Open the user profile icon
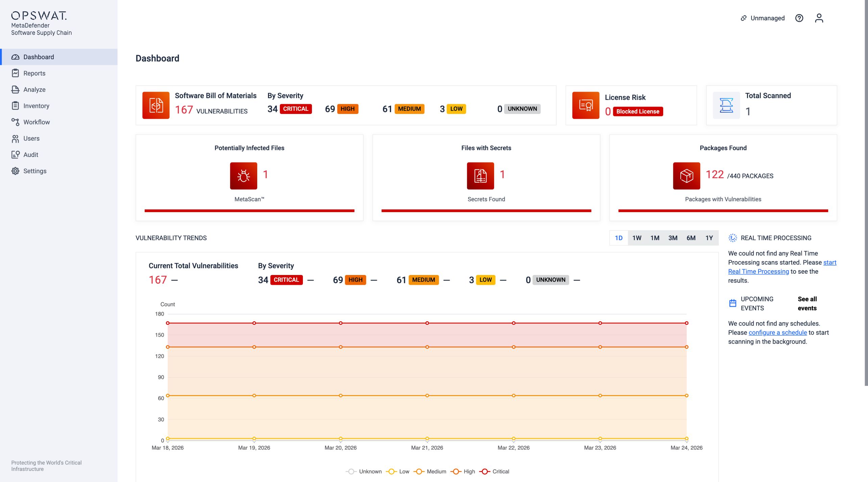Screen dimensions: 868x482 (x=819, y=18)
